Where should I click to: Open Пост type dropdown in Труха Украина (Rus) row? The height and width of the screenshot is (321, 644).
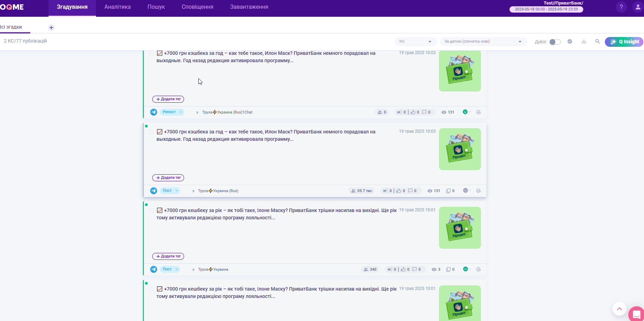coord(177,191)
